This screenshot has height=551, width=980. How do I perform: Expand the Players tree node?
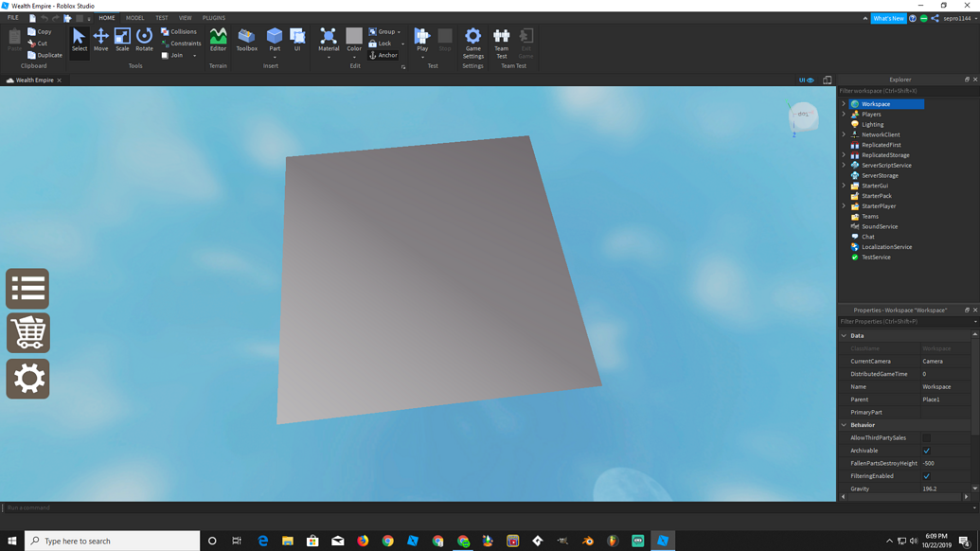[844, 115]
